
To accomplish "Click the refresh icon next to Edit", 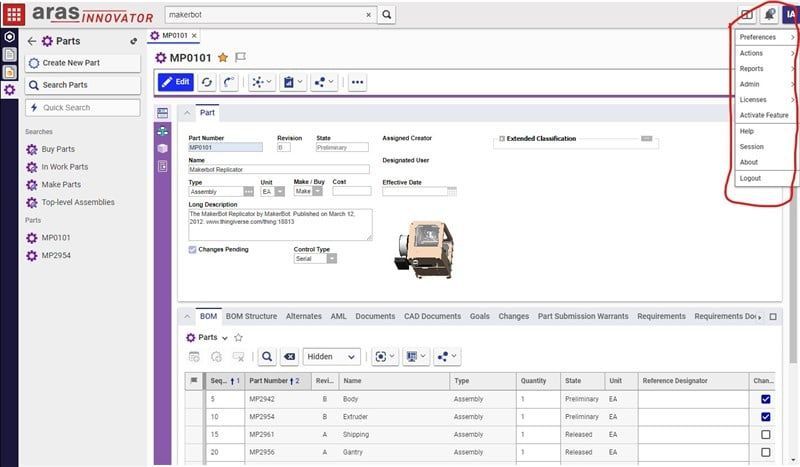I will pos(207,82).
